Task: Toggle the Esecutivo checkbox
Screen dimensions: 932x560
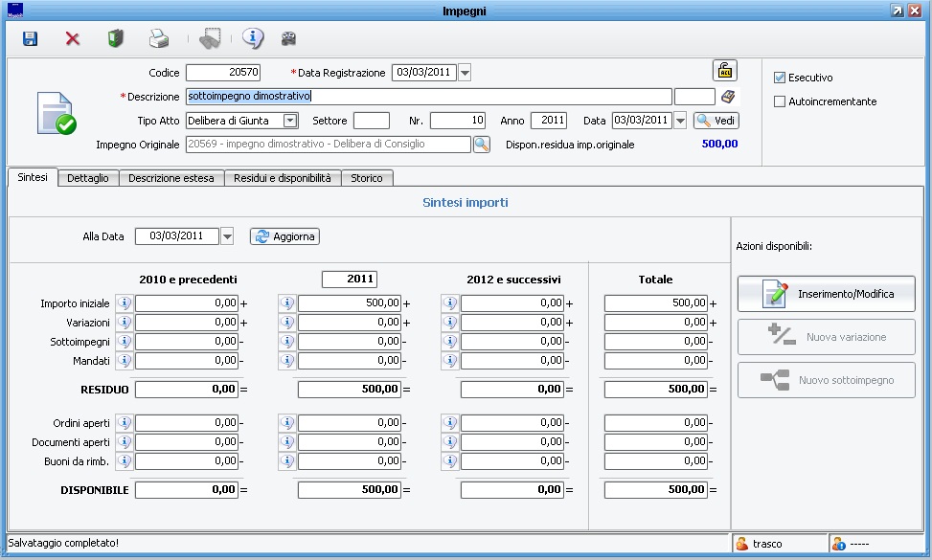Action: 780,78
